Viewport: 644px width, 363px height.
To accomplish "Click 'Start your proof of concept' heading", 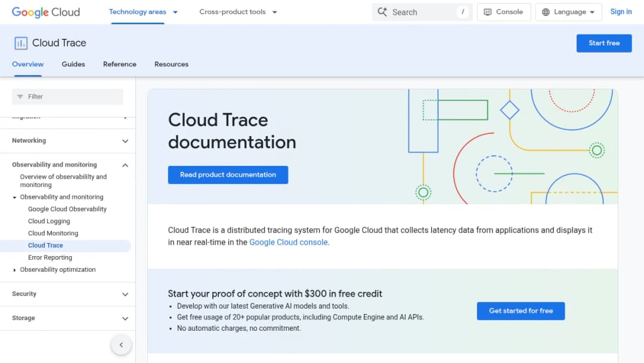I will pyautogui.click(x=275, y=294).
